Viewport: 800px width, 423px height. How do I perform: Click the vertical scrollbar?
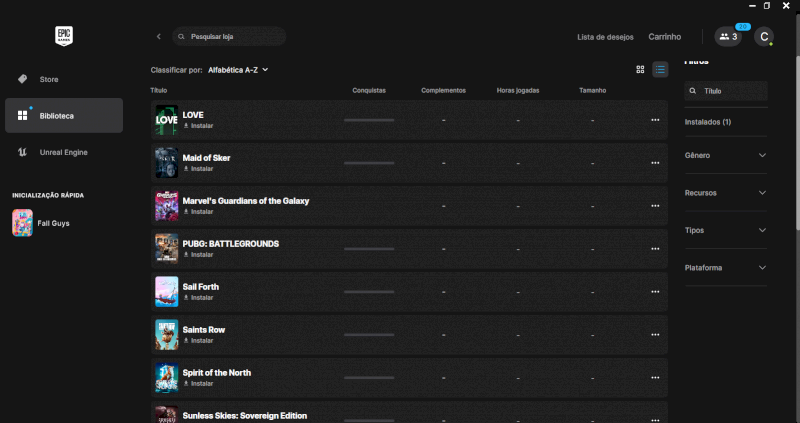pyautogui.click(x=797, y=143)
